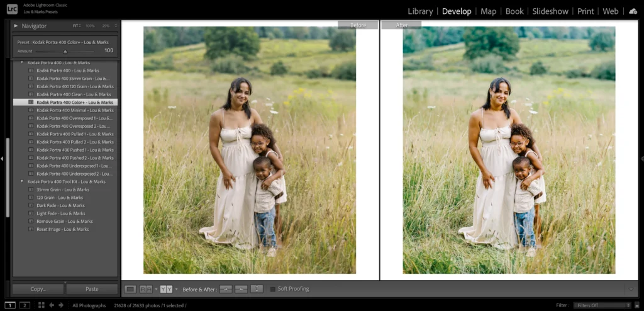The height and width of the screenshot is (311, 644).
Task: Apply Kodak Portra 400 35mm Grain preset
Action: click(65, 79)
